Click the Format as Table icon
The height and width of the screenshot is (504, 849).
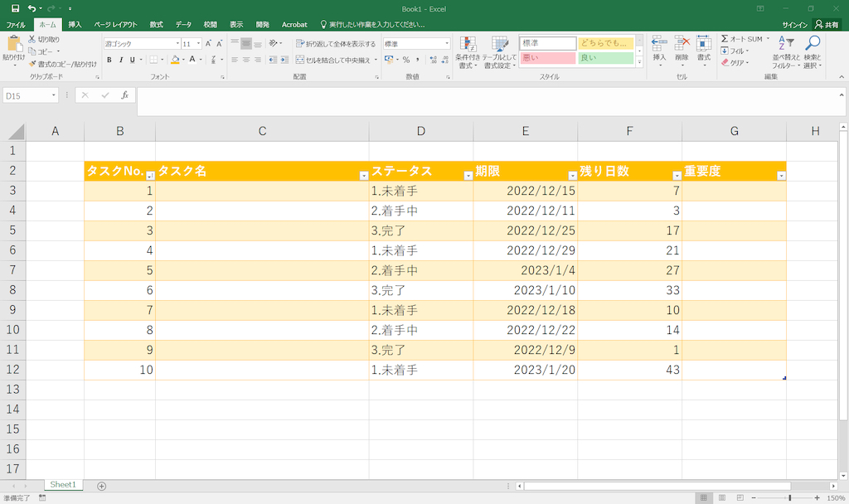(x=499, y=45)
